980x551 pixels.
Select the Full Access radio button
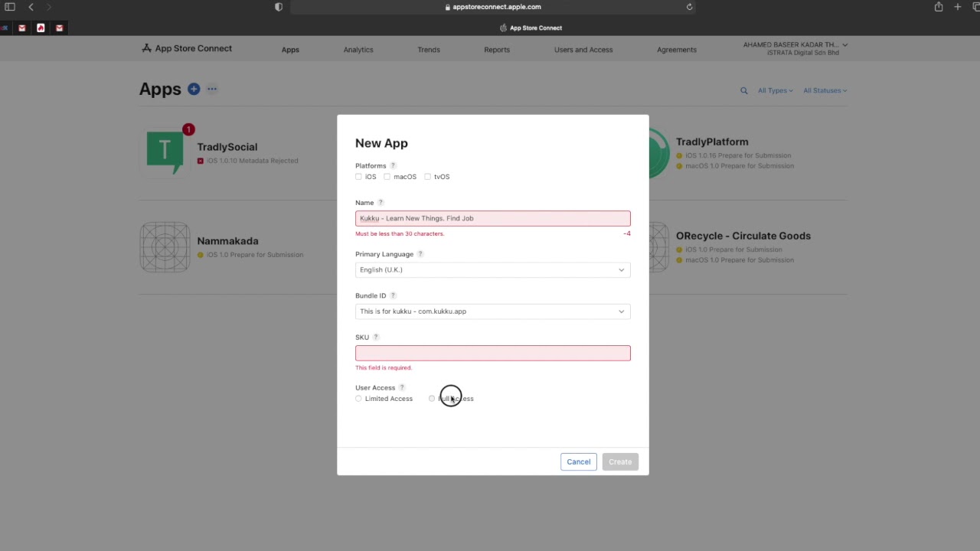[432, 399]
